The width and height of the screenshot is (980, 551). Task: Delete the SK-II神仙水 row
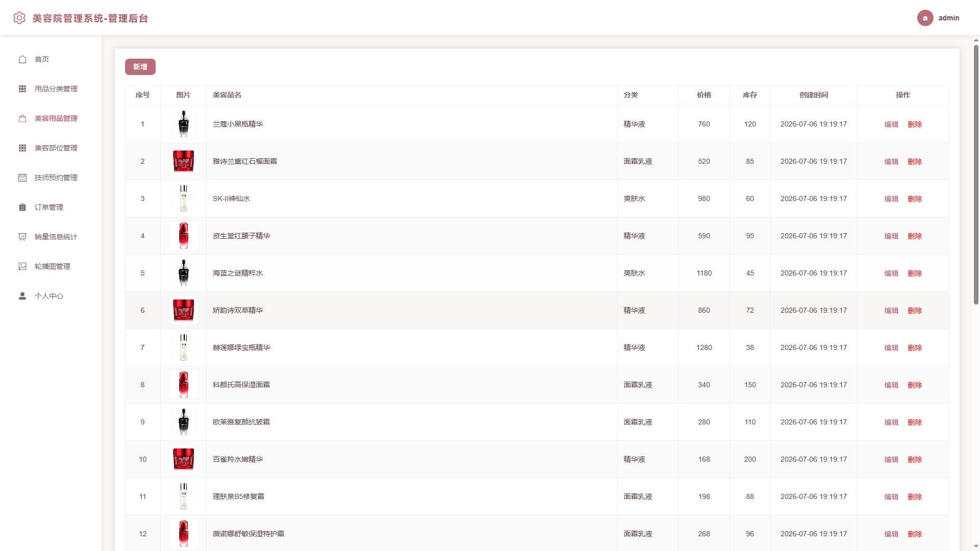(x=915, y=199)
